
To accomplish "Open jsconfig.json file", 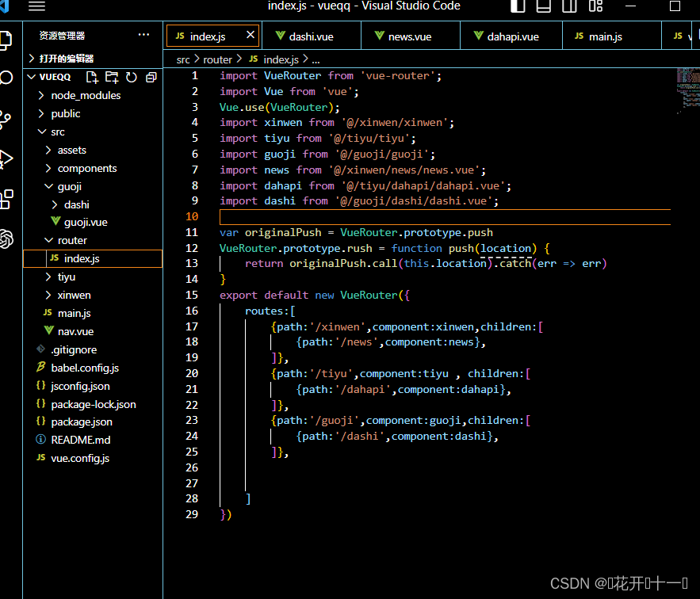I will click(x=93, y=386).
